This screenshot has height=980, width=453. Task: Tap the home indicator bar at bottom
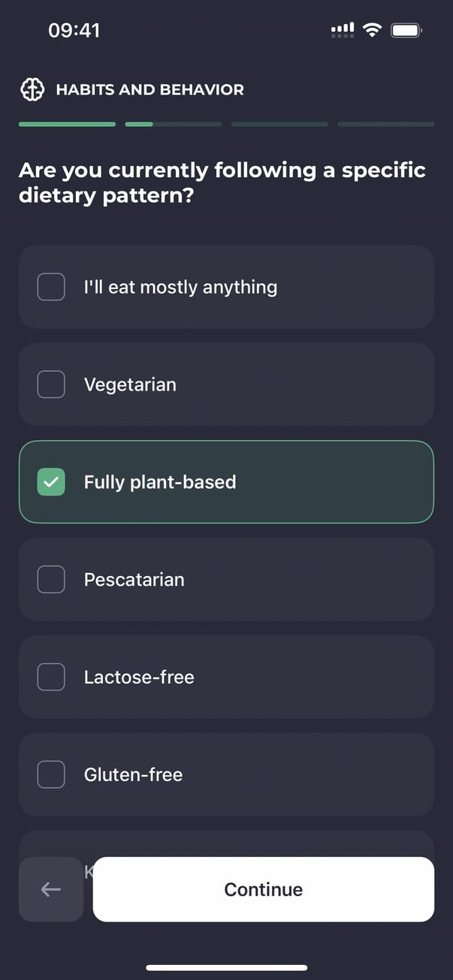tap(226, 967)
